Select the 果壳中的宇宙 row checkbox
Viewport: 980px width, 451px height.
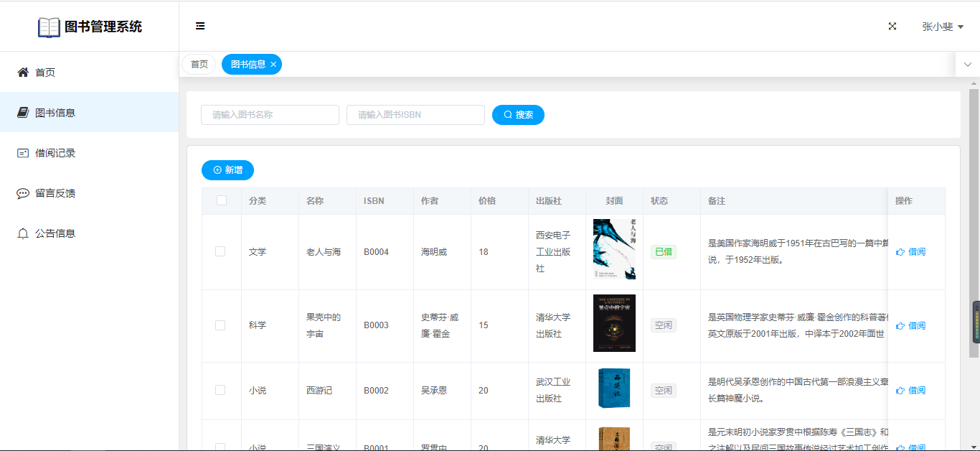pyautogui.click(x=220, y=325)
